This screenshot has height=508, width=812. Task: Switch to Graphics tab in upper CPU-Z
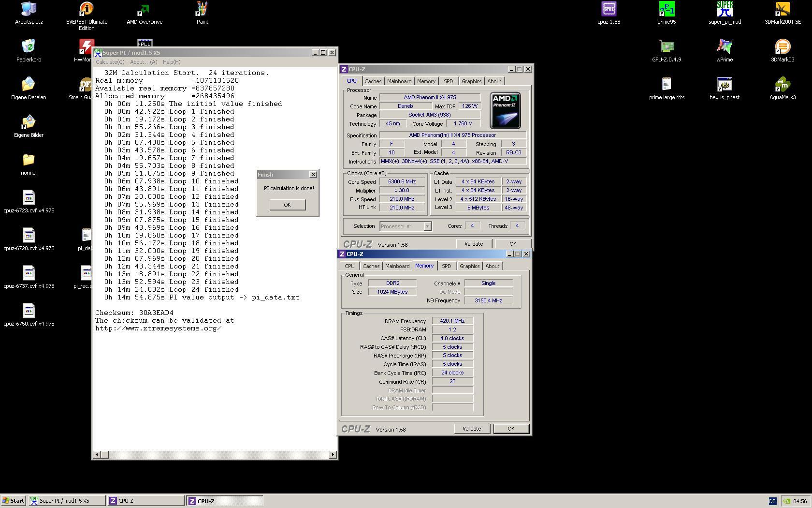471,81
